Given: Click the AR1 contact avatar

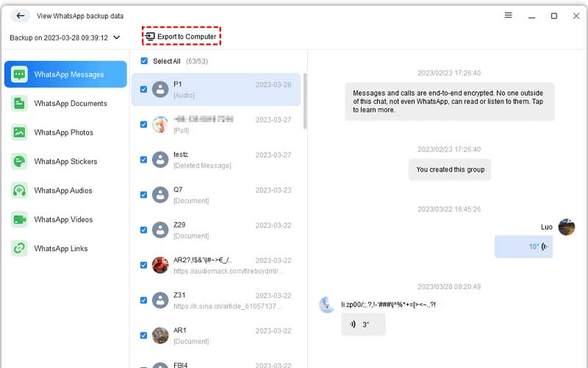Looking at the screenshot, I should point(160,336).
